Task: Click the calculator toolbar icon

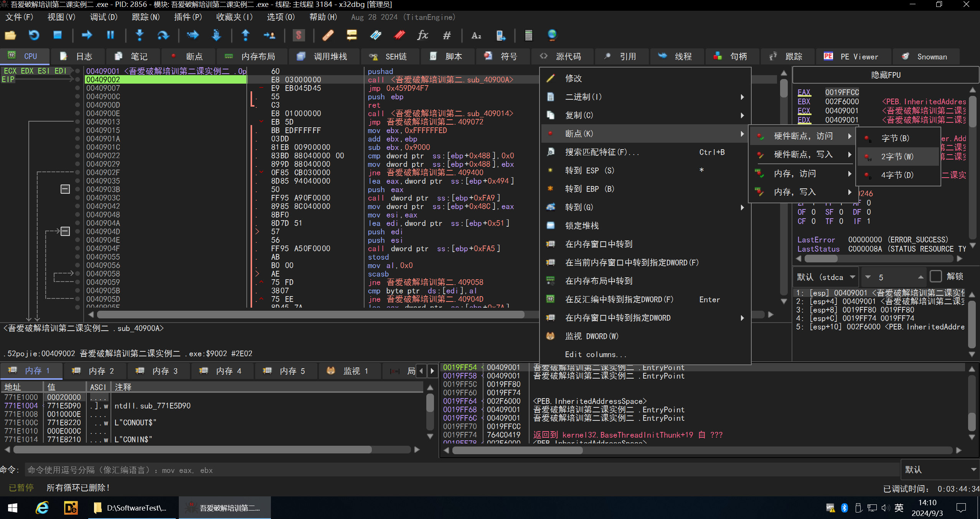Action: pyautogui.click(x=529, y=35)
